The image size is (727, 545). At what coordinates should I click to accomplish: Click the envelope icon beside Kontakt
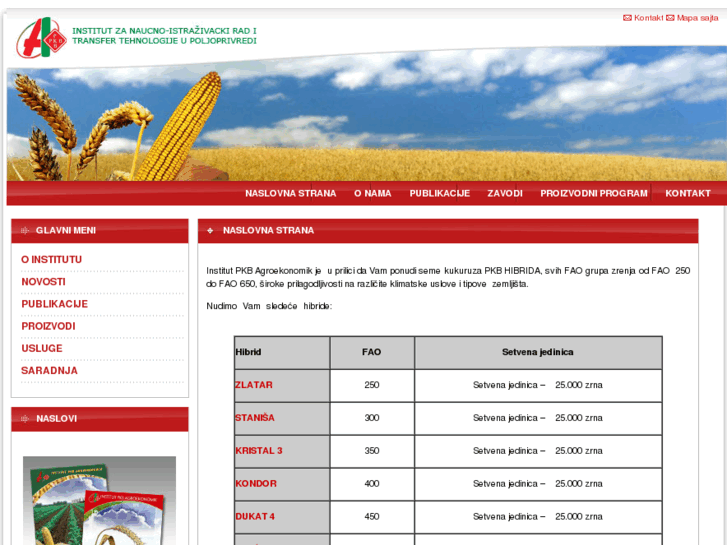(627, 18)
